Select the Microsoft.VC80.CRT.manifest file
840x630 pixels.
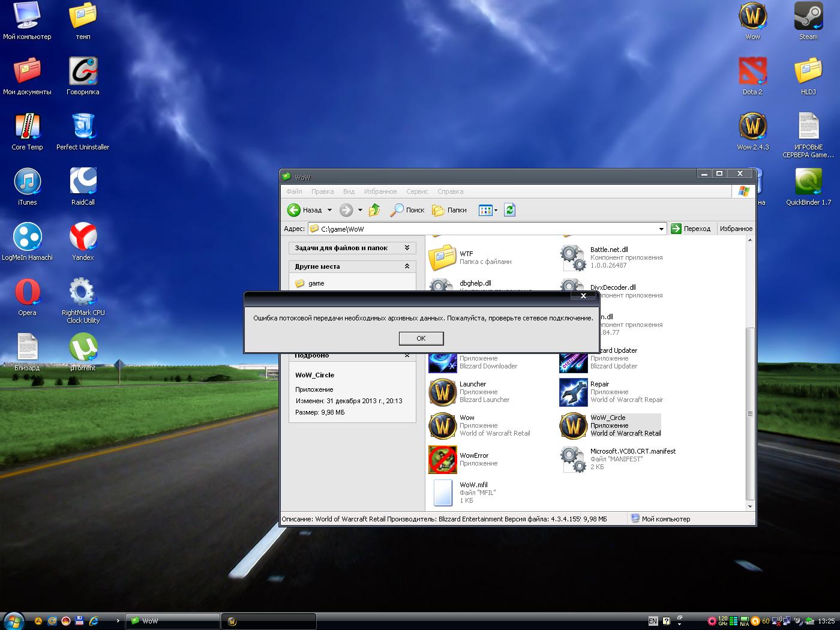point(618,459)
